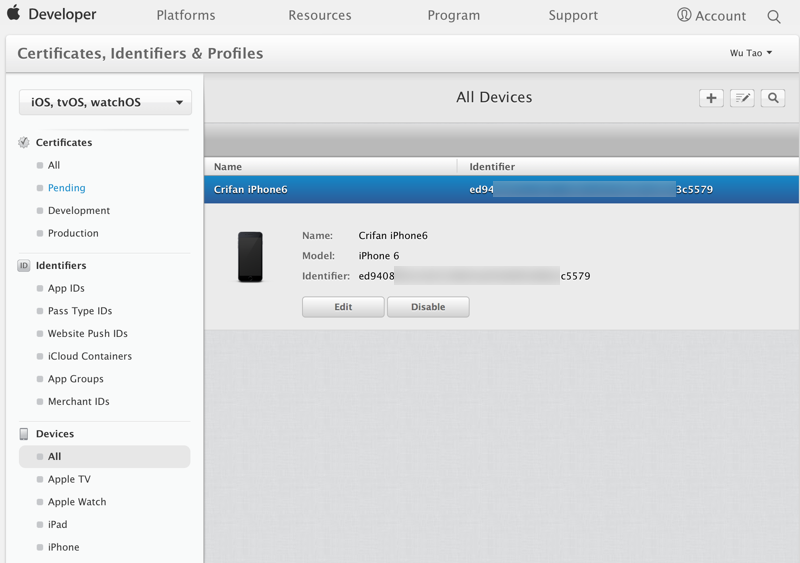
Task: Click the iPhone 6 device image
Action: (250, 257)
